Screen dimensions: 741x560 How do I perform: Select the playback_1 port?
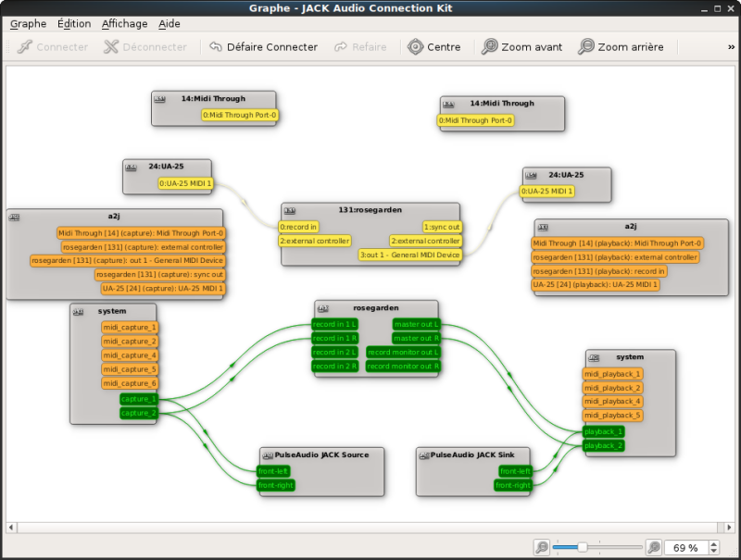point(603,431)
